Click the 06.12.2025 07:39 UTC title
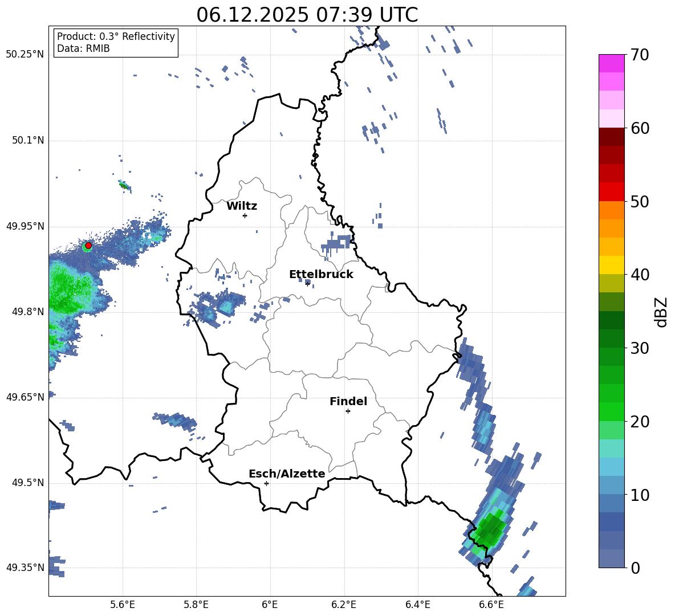 click(307, 15)
